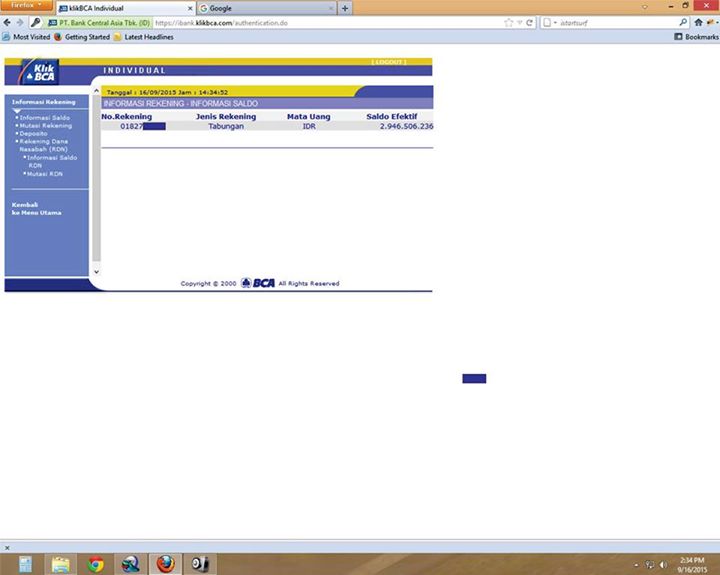Open a new tab with plus button
The image size is (720, 575).
[x=345, y=8]
